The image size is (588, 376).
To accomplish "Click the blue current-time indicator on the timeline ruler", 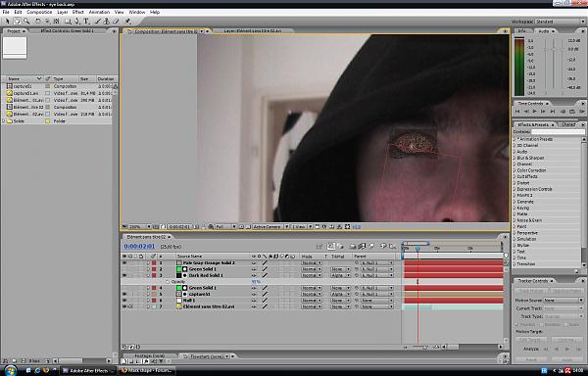I will (417, 249).
